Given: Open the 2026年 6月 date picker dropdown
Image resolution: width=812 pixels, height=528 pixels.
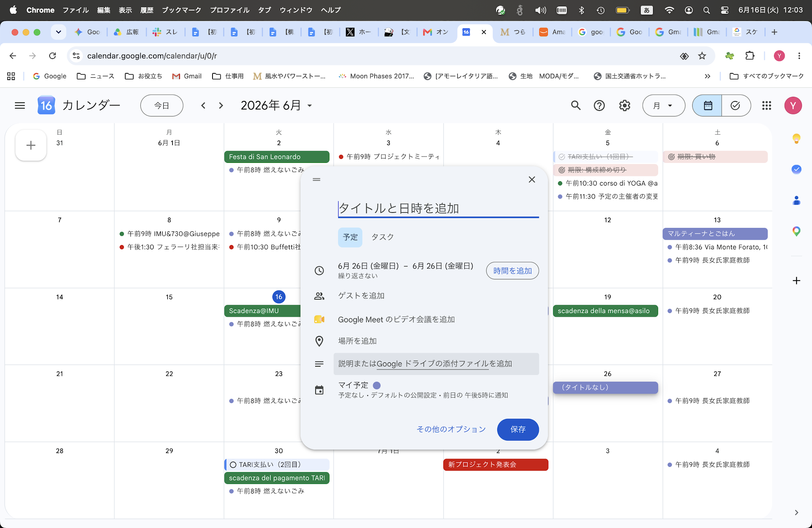Looking at the screenshot, I should coord(277,105).
